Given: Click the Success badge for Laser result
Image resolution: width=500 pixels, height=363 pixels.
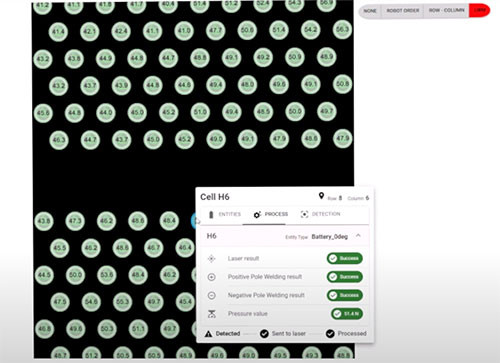Looking at the screenshot, I should [x=345, y=258].
